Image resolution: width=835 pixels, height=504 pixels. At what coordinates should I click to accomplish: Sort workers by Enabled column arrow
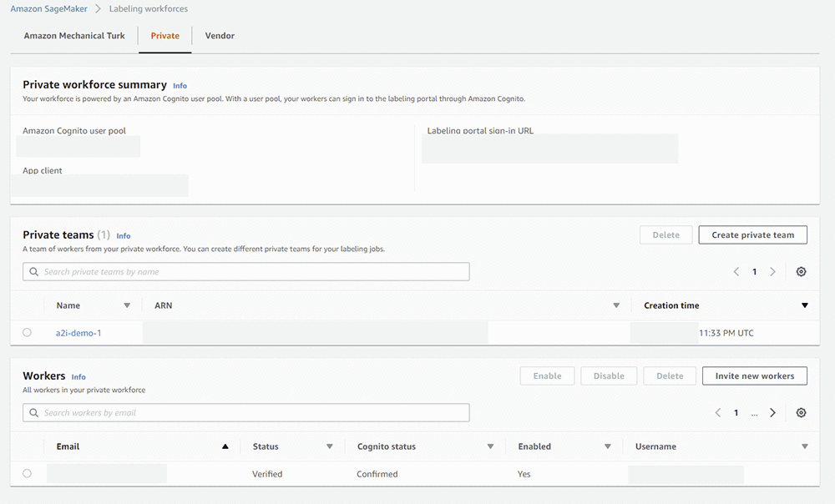tap(608, 447)
